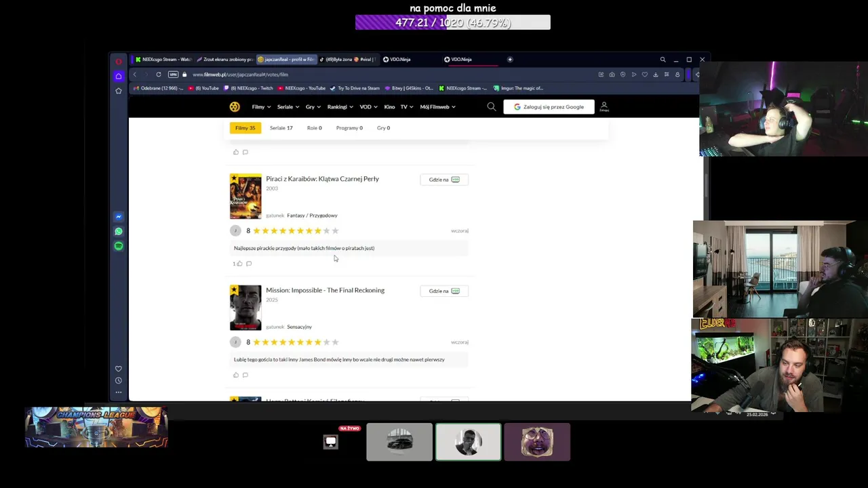The width and height of the screenshot is (868, 488).
Task: Open Try To Drive na Steam bookmark
Action: pyautogui.click(x=355, y=88)
